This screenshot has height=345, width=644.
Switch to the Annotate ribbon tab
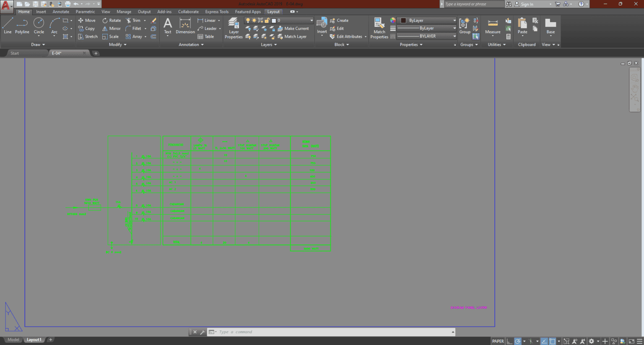point(60,11)
